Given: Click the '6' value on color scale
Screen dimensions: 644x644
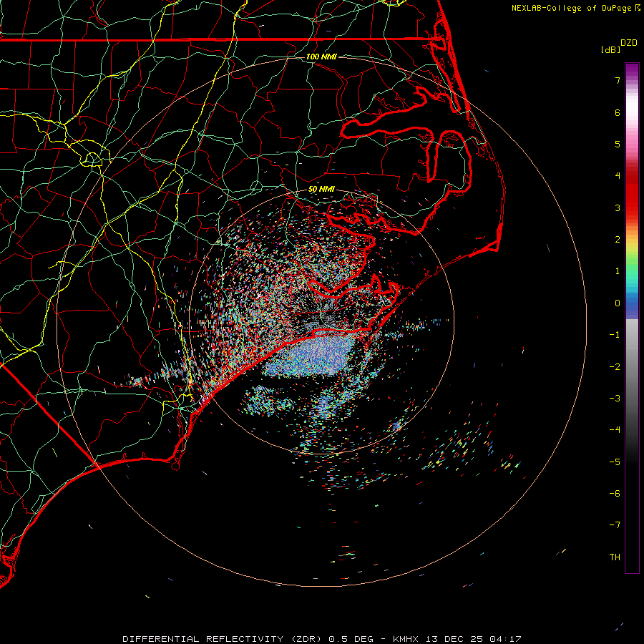Looking at the screenshot, I should point(618,112).
